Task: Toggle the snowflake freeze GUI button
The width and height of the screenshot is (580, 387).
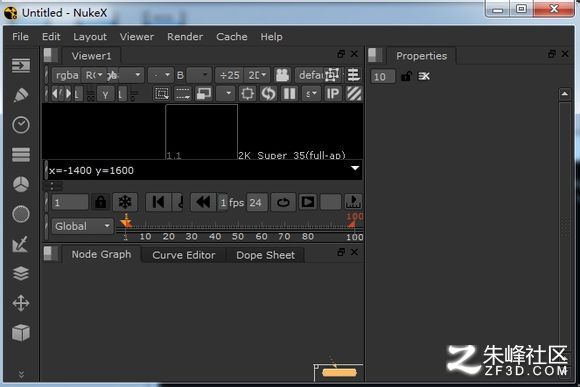Action: pos(125,202)
